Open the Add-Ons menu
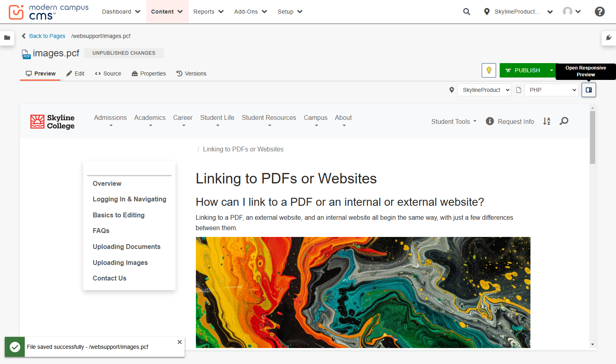Viewport: 616px width, 364px height. 251,12
